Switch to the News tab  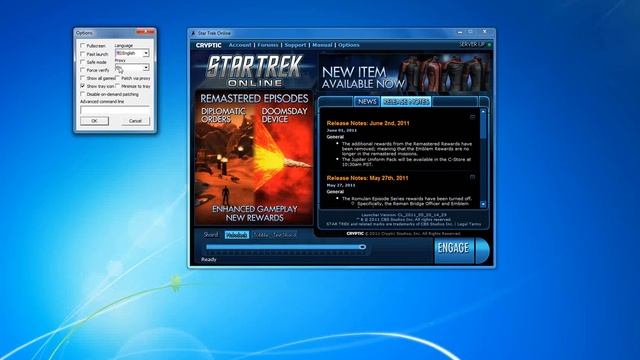[367, 102]
